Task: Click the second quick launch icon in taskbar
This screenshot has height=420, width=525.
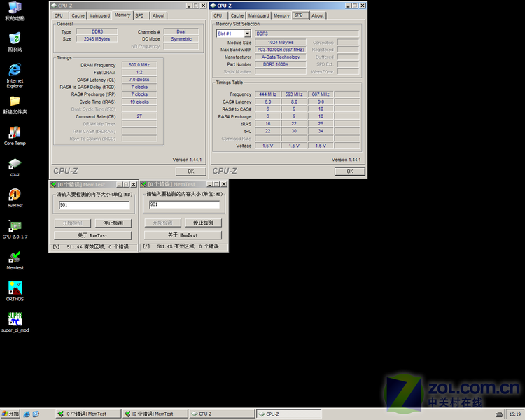Action: 36,414
